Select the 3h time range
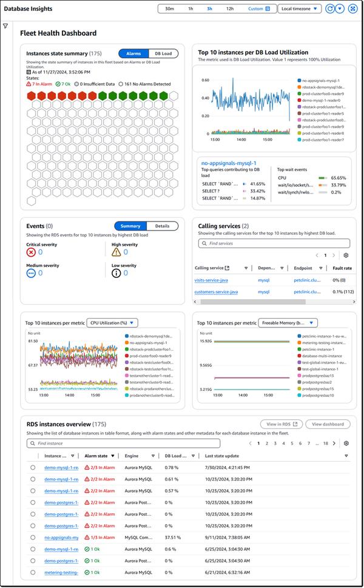364x588 pixels. [209, 8]
